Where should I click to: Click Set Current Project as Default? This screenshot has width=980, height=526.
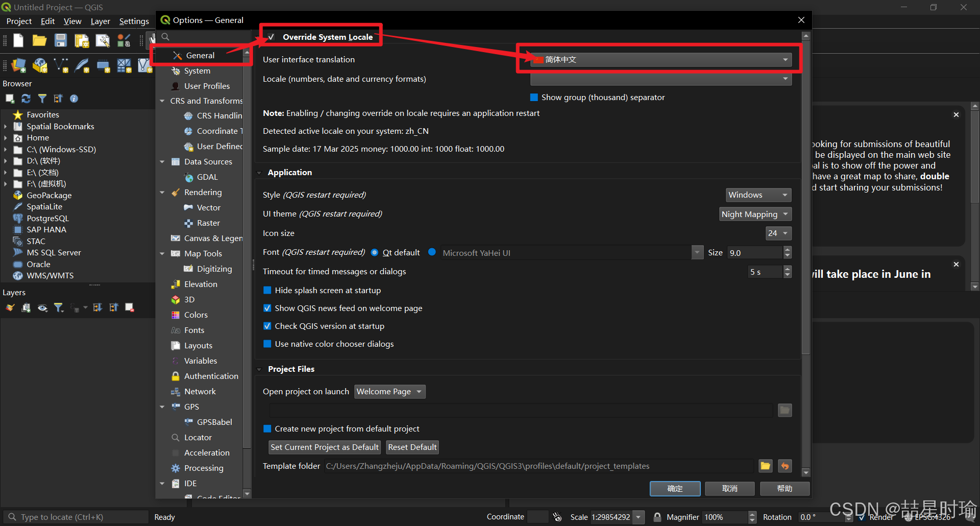325,447
